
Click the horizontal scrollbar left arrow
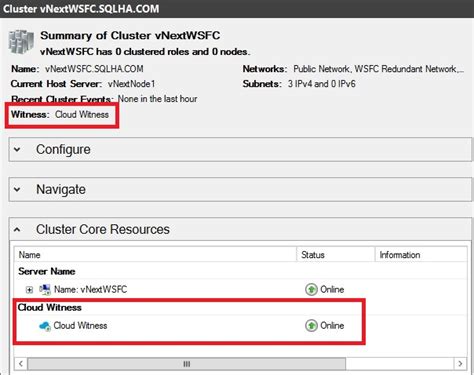click(21, 364)
